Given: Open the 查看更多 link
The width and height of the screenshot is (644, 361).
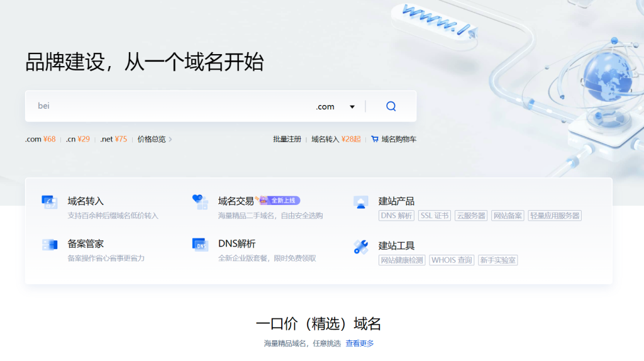Looking at the screenshot, I should point(360,343).
